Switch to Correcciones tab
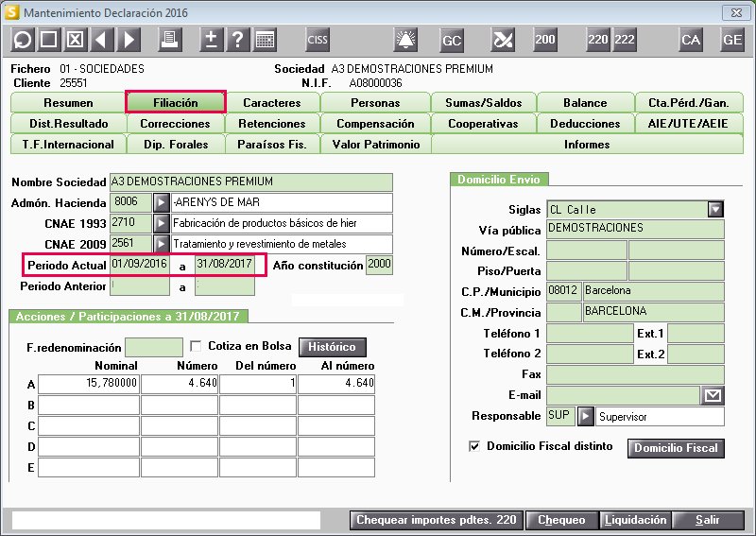The height and width of the screenshot is (536, 756). click(x=176, y=124)
